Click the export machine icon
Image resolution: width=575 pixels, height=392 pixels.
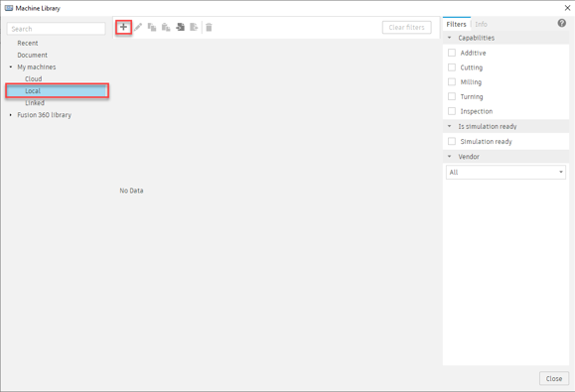pos(194,27)
